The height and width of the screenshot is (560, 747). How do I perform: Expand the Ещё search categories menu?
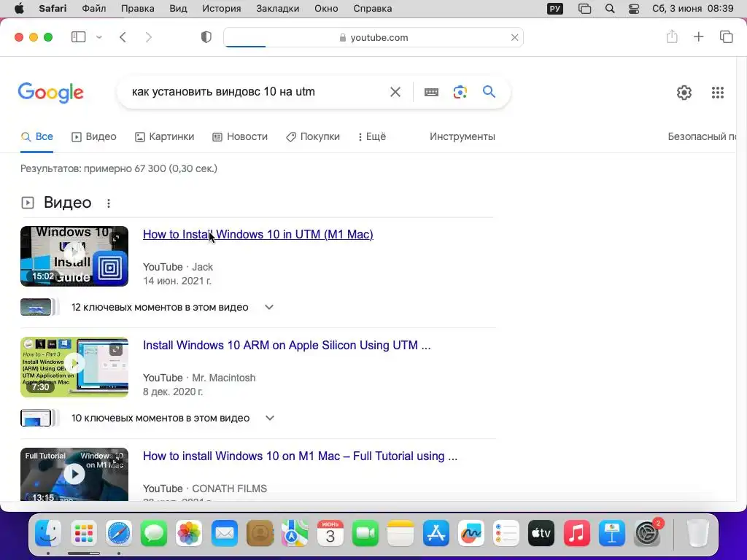[x=371, y=136]
